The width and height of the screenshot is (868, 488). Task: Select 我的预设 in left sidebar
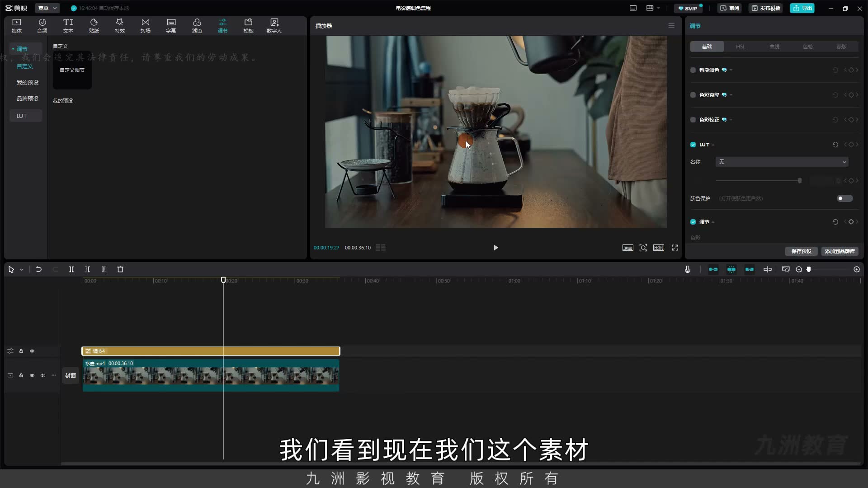28,83
